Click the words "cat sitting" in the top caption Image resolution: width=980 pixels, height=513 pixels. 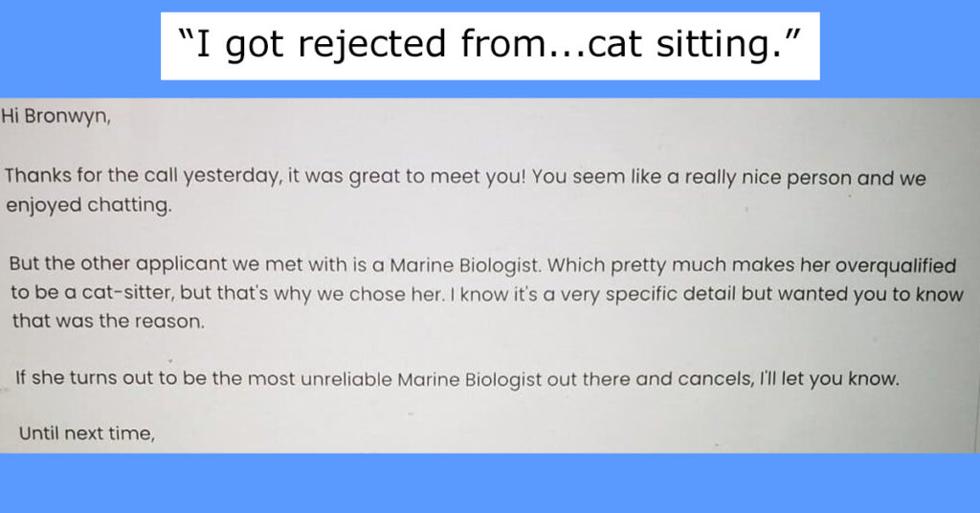[683, 46]
